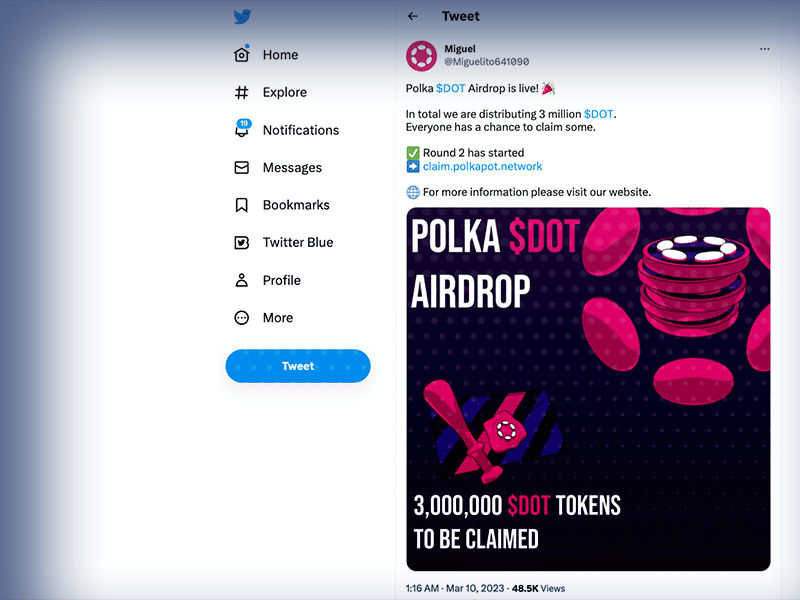
Task: Click the Messages envelope icon
Action: (241, 167)
